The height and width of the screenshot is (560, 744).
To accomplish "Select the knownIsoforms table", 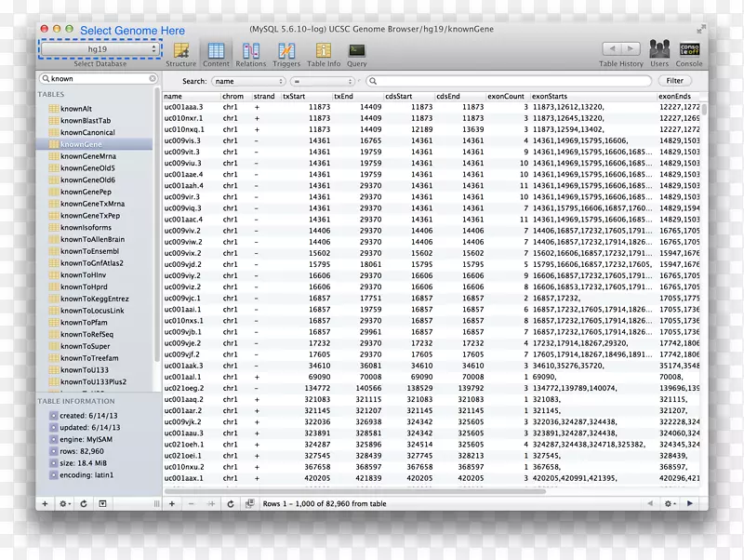I will [x=86, y=228].
